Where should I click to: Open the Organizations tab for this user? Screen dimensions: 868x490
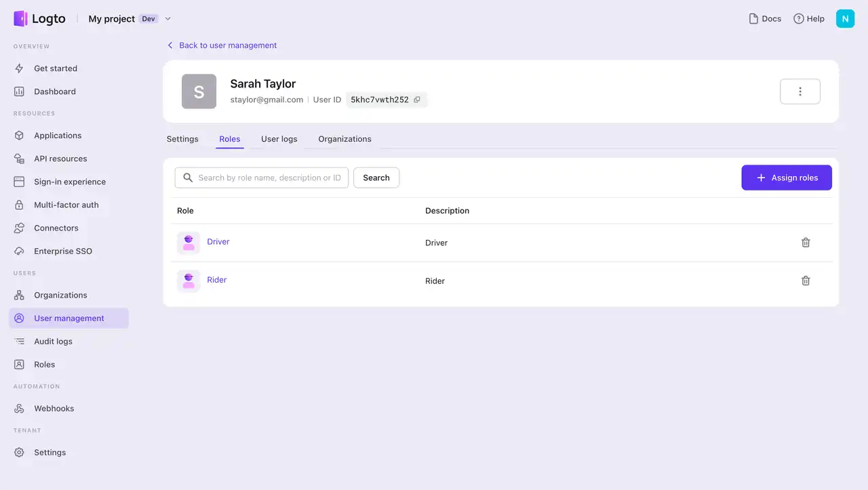344,139
